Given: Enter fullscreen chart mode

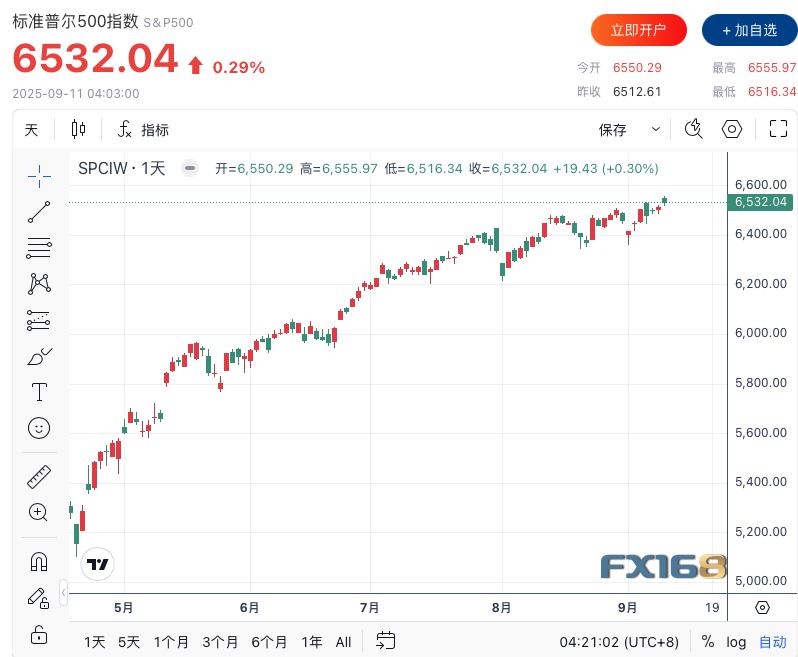Looking at the screenshot, I should pos(778,129).
